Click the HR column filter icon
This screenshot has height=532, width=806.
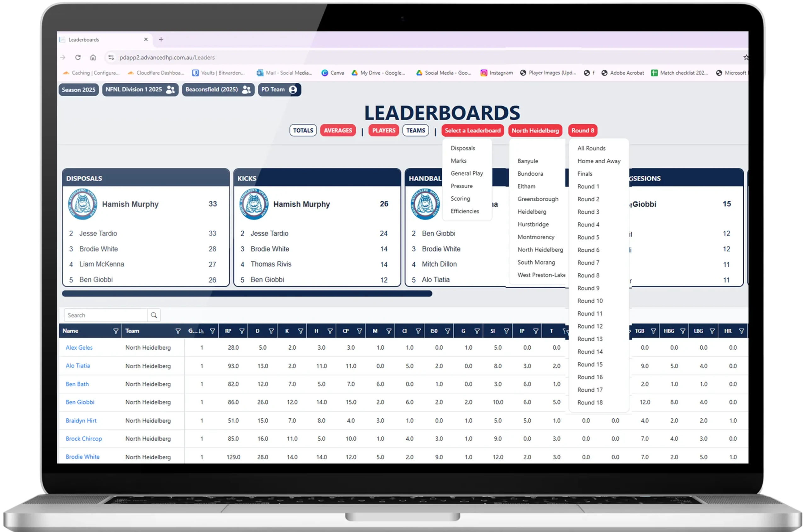pyautogui.click(x=741, y=331)
